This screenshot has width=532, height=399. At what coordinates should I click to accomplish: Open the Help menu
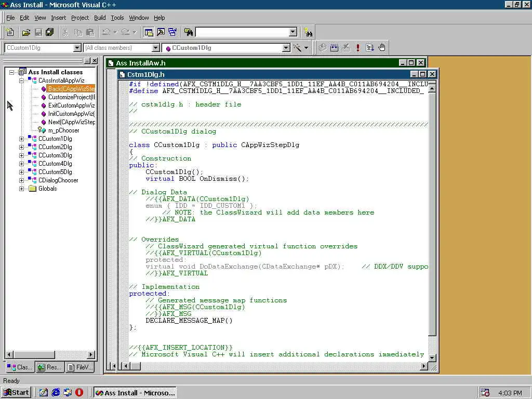pos(159,18)
